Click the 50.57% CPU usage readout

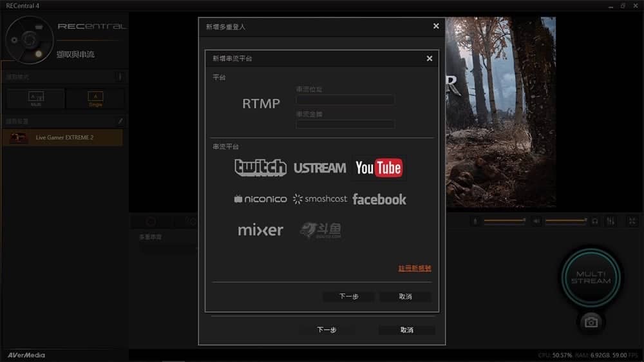[x=562, y=355]
